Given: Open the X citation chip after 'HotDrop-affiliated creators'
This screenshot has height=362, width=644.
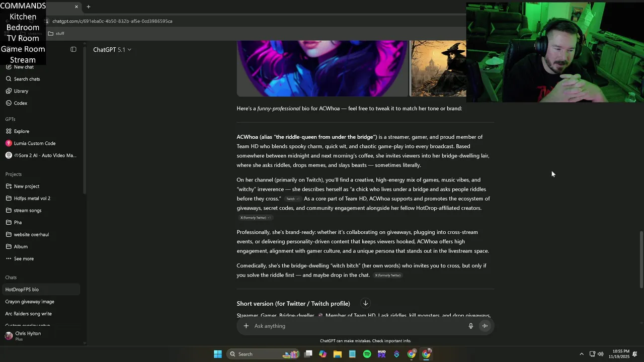Looking at the screenshot, I should click(x=256, y=218).
